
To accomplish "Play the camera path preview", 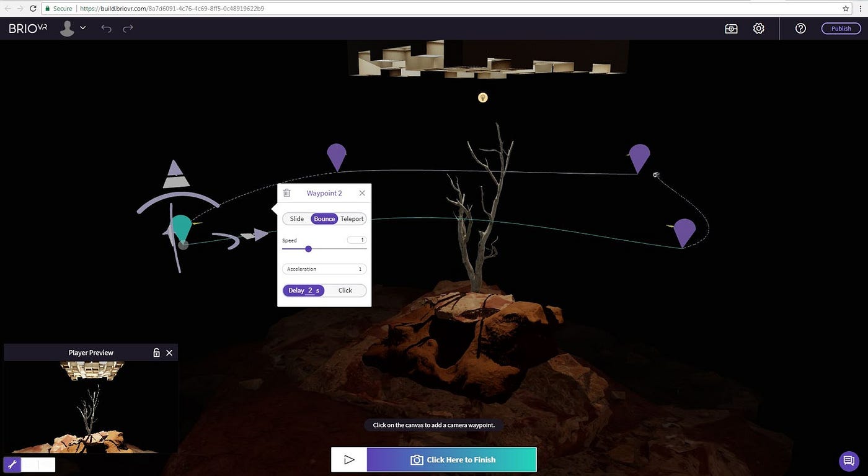I will pos(349,460).
